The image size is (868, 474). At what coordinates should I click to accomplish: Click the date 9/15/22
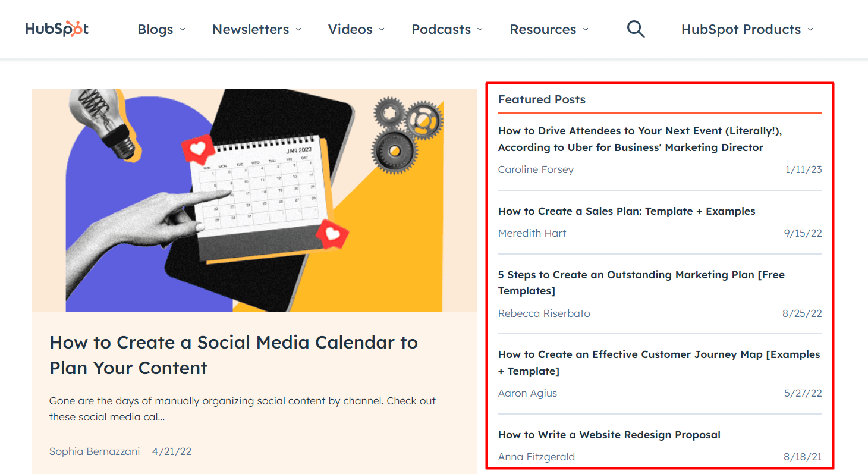coord(803,233)
